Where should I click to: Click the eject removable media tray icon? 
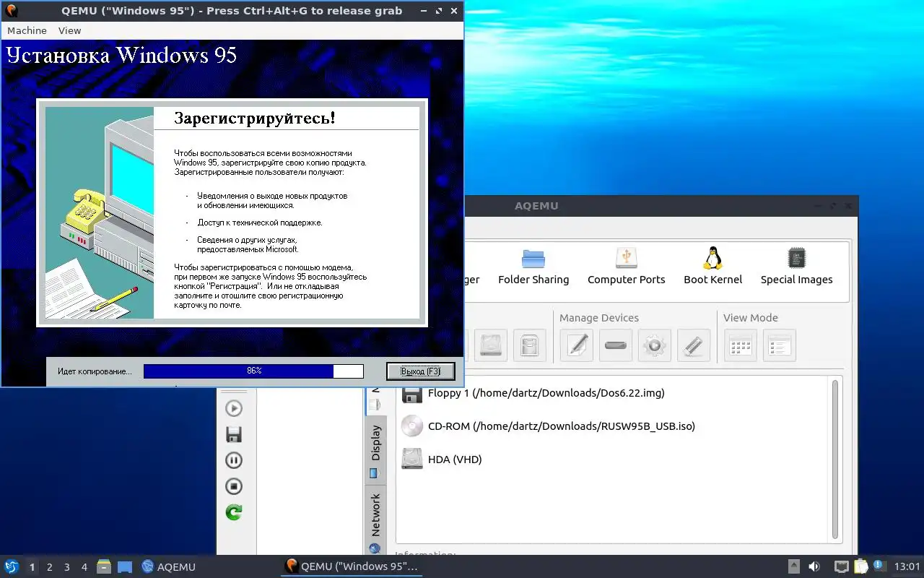click(x=793, y=566)
